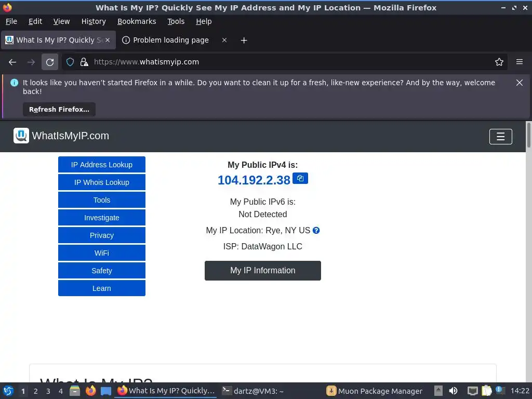Viewport: 532px width, 399px height.
Task: Open the volume control in system tray
Action: [453, 391]
